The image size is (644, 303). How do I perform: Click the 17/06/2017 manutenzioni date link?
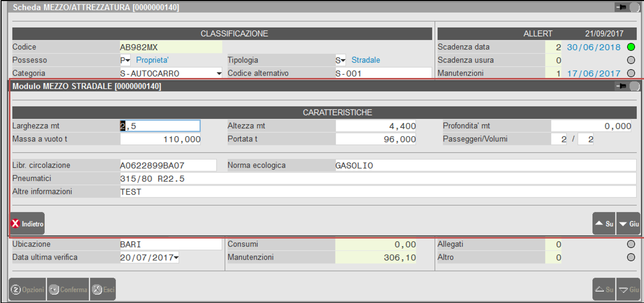coord(594,74)
